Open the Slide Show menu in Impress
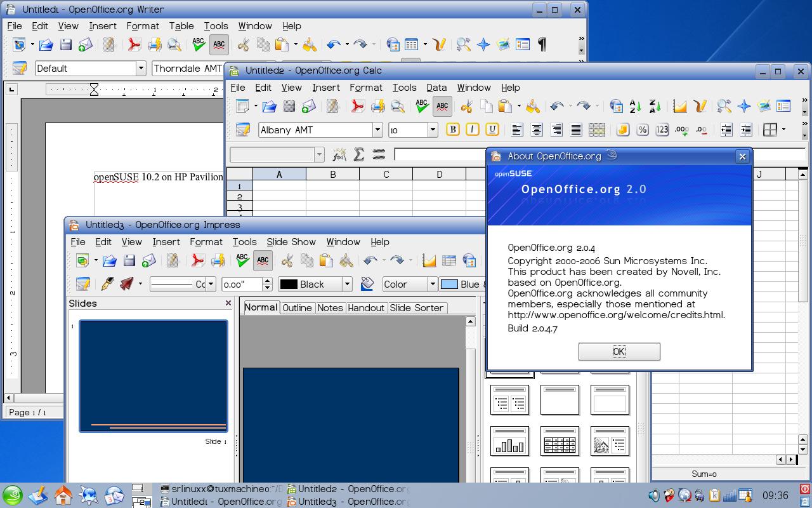Screen dimensions: 812x508 click(x=291, y=242)
